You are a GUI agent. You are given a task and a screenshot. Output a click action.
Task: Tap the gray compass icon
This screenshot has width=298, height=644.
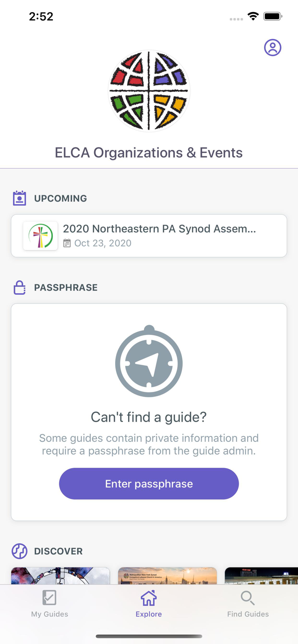[149, 361]
